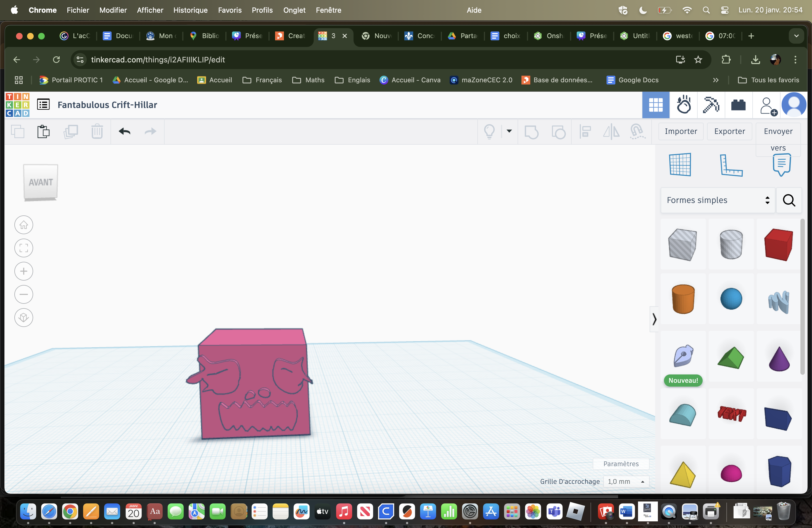Open the Grille D'accrochage 1,0 mm dropdown
812x528 pixels.
(626, 481)
